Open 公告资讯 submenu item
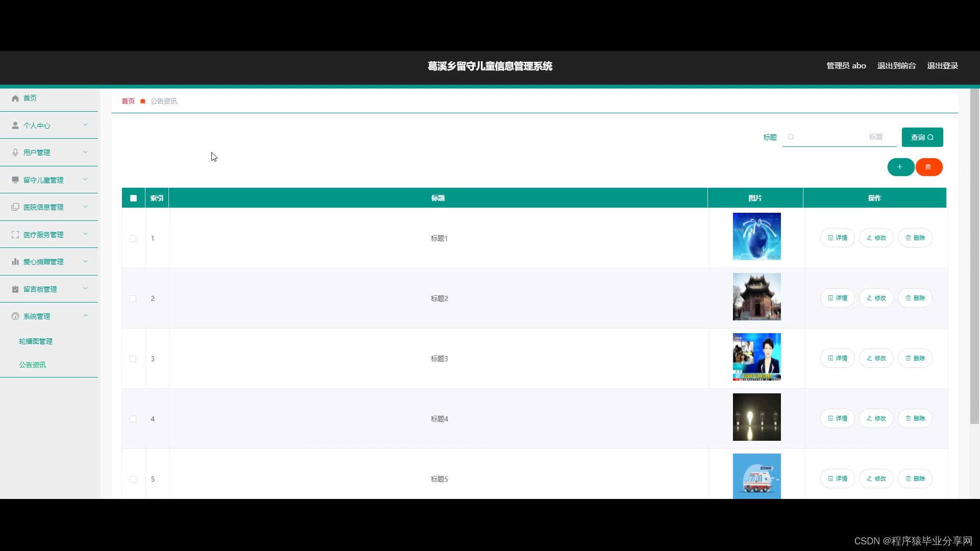Viewport: 980px width, 551px height. click(32, 365)
